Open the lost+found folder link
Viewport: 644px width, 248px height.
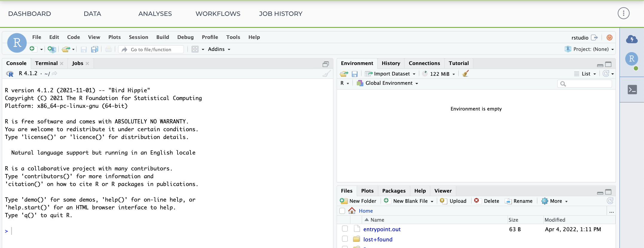tap(378, 239)
